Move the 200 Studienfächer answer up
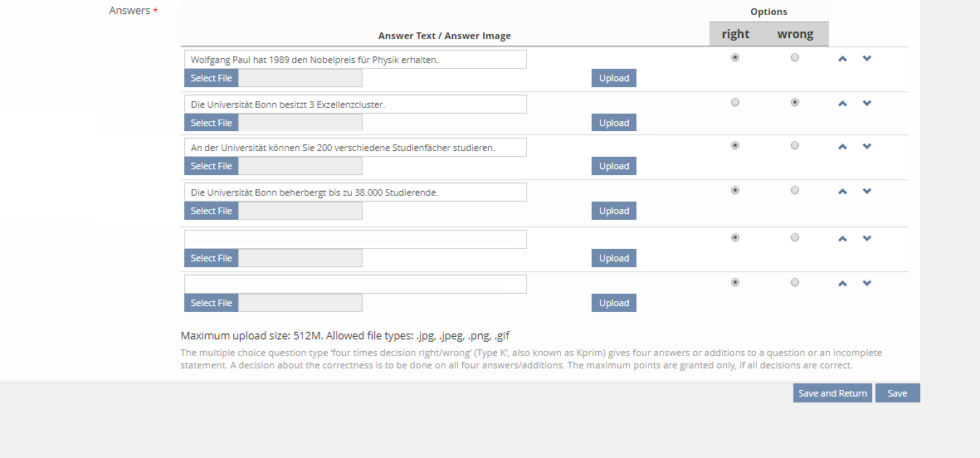This screenshot has width=980, height=458. coord(842,147)
